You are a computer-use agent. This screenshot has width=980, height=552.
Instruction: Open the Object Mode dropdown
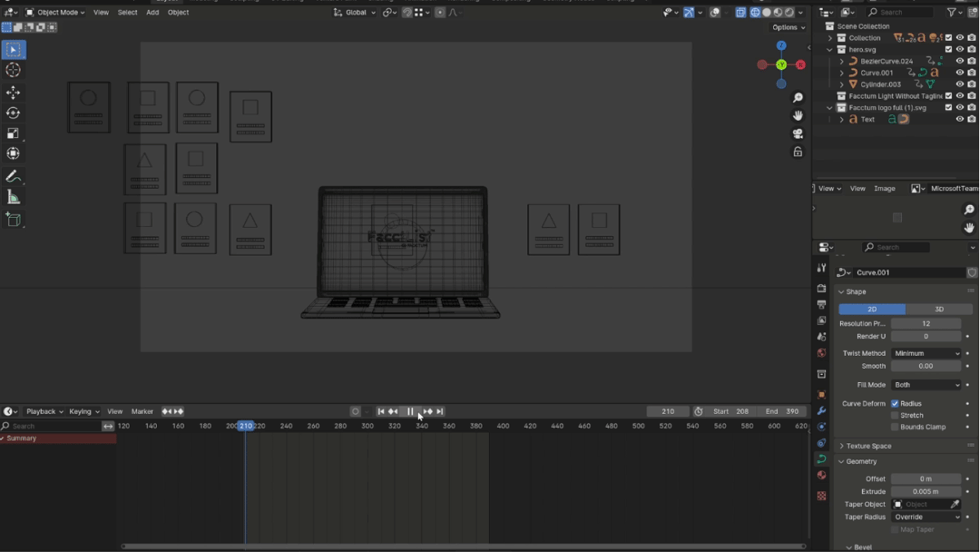coord(55,12)
